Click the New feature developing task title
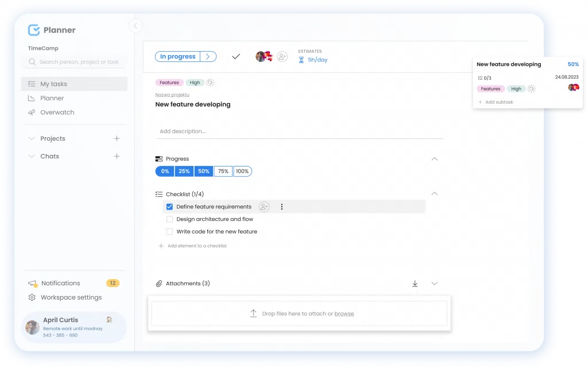588x368 pixels. [193, 104]
